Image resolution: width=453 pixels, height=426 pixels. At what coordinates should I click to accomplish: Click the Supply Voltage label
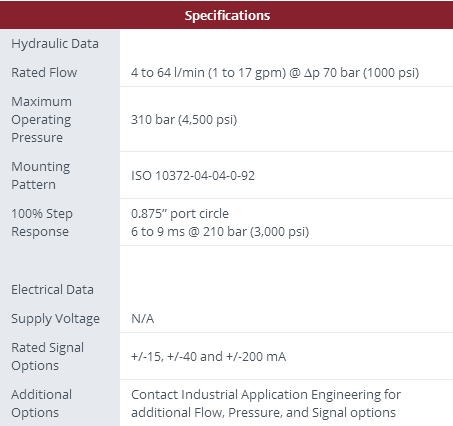tap(56, 319)
